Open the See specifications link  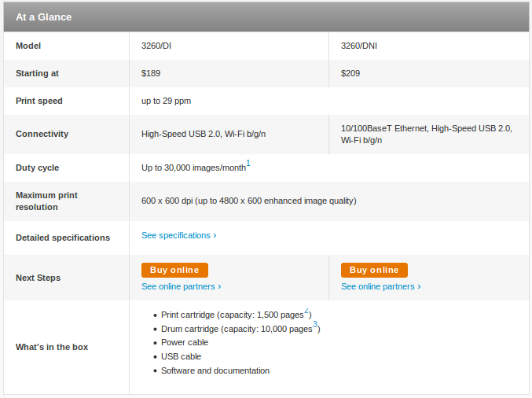pos(178,235)
